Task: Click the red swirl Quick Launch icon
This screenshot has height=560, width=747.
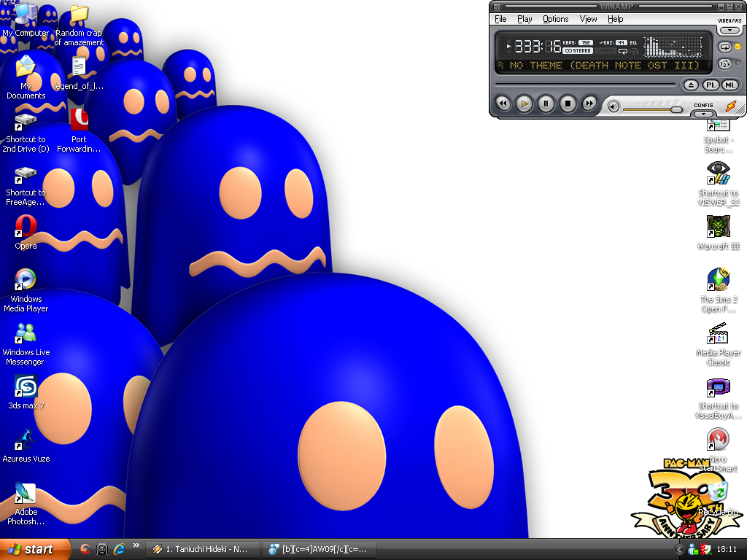Action: click(85, 549)
